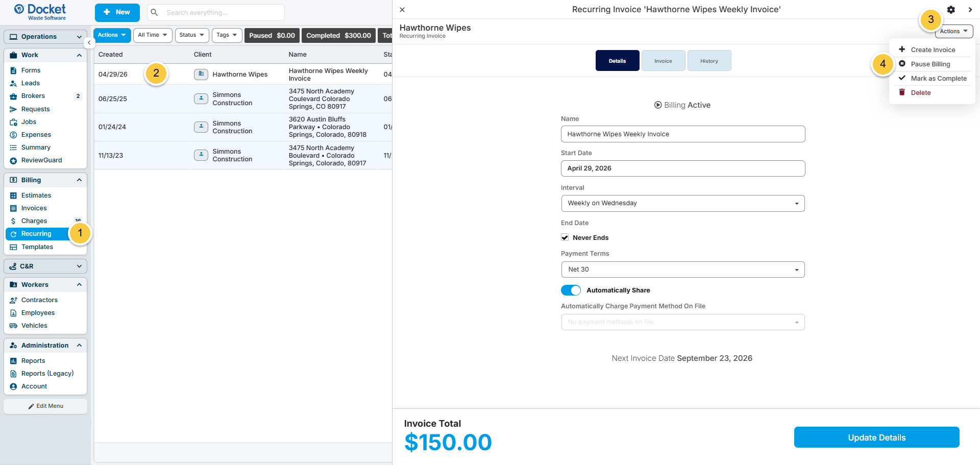Click the blue New button

(x=117, y=12)
